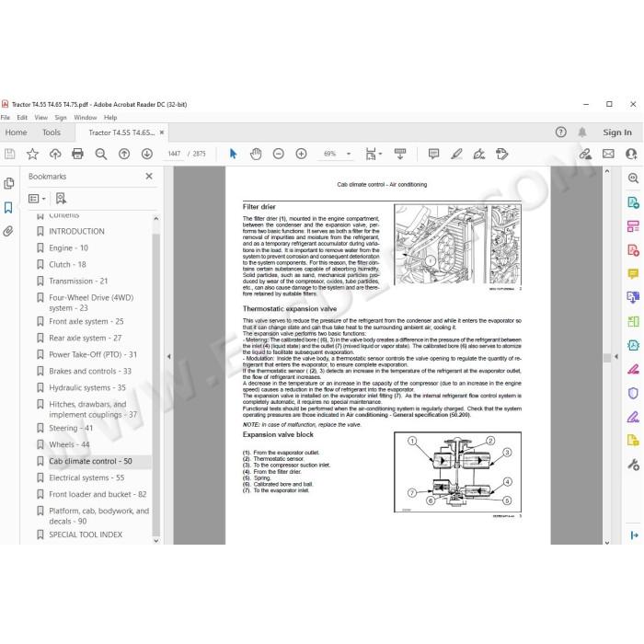
Task: Open the zoom percentage dropdown arrow
Action: coord(349,154)
